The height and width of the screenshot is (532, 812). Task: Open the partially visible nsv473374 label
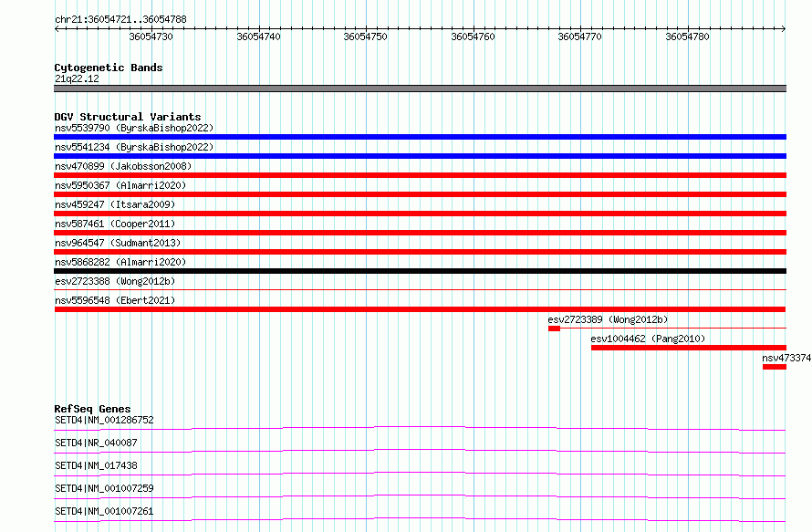pos(786,358)
